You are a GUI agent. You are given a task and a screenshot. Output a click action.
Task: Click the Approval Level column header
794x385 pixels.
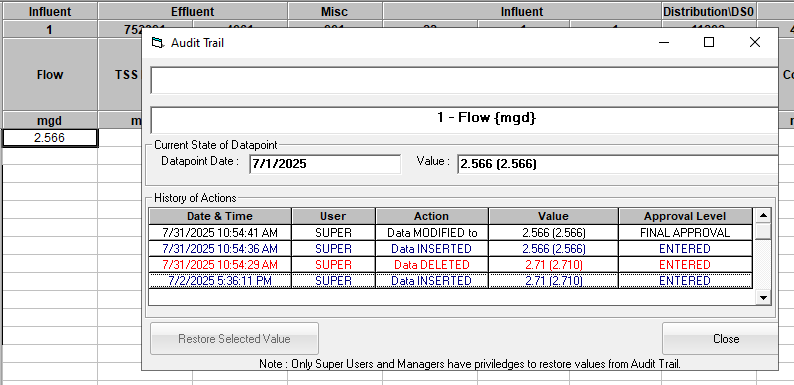coord(685,216)
